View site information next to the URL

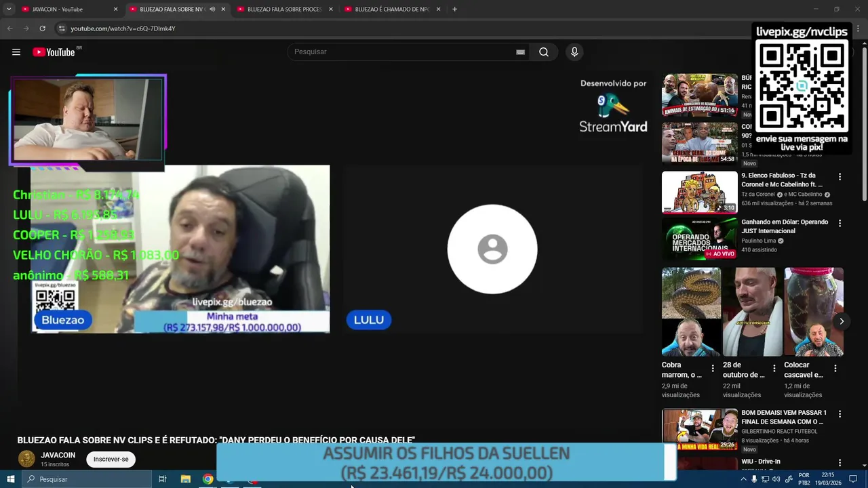pos(61,28)
